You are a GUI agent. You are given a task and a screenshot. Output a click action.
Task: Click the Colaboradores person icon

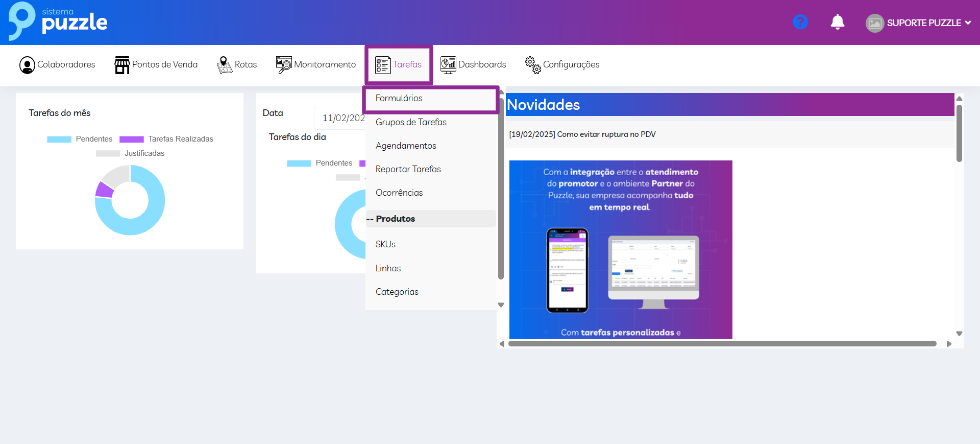(x=27, y=65)
